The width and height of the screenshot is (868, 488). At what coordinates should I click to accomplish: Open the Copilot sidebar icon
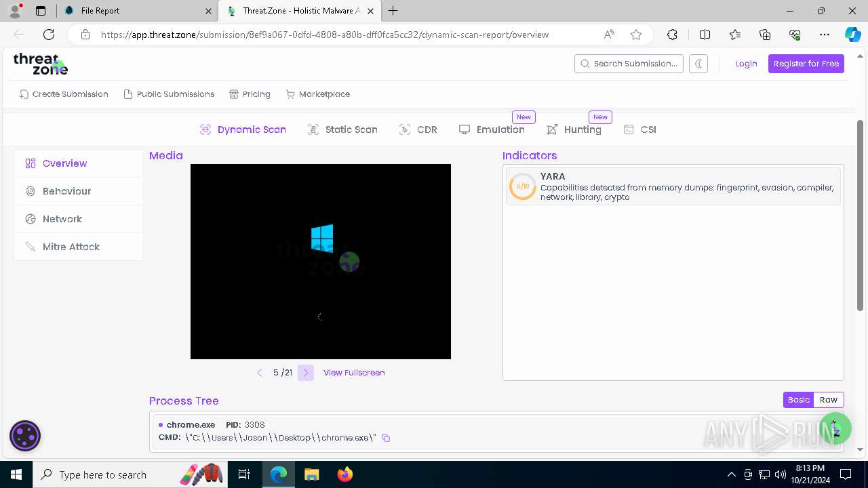tap(852, 35)
